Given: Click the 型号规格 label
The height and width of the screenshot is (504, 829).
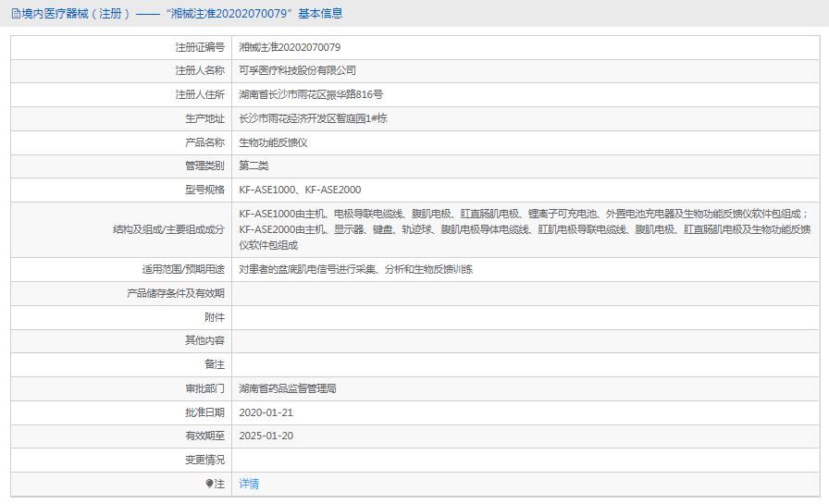Looking at the screenshot, I should point(204,190).
